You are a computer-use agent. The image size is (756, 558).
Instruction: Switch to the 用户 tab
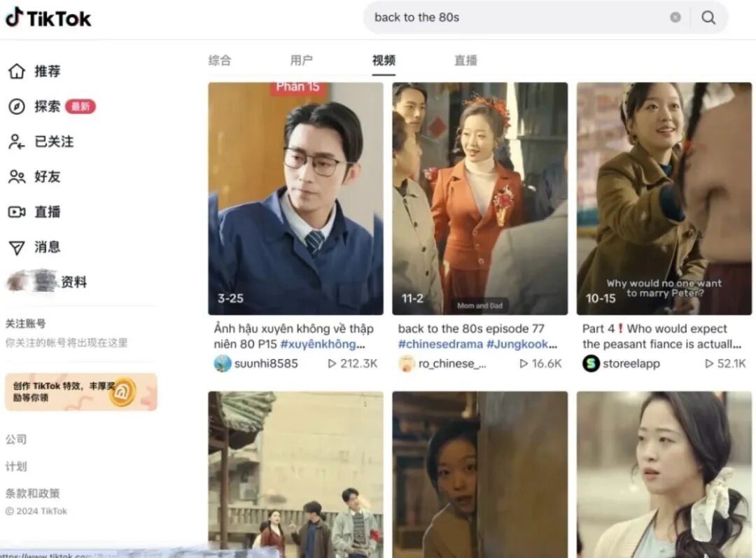click(301, 60)
